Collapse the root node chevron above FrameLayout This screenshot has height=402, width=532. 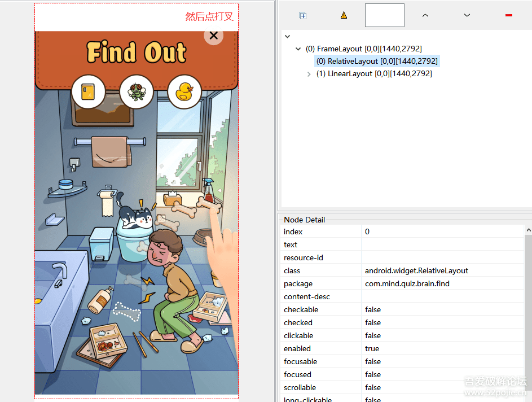(x=287, y=36)
